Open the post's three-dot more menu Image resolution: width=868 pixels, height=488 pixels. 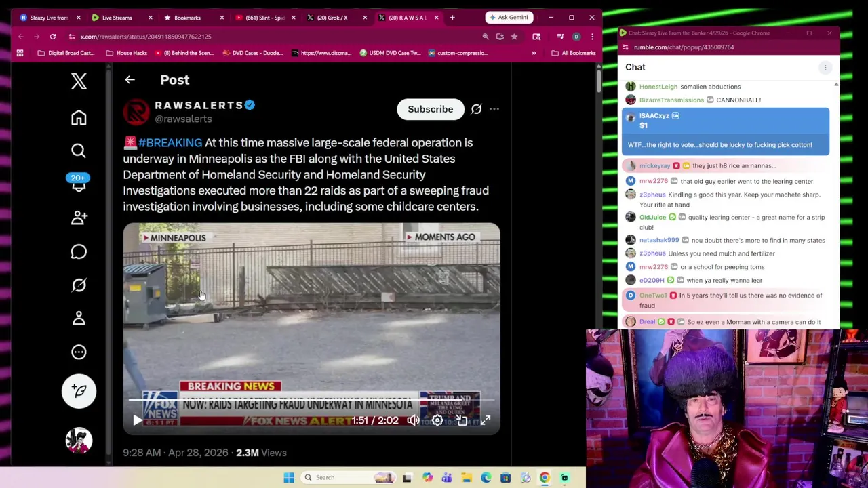(x=494, y=109)
